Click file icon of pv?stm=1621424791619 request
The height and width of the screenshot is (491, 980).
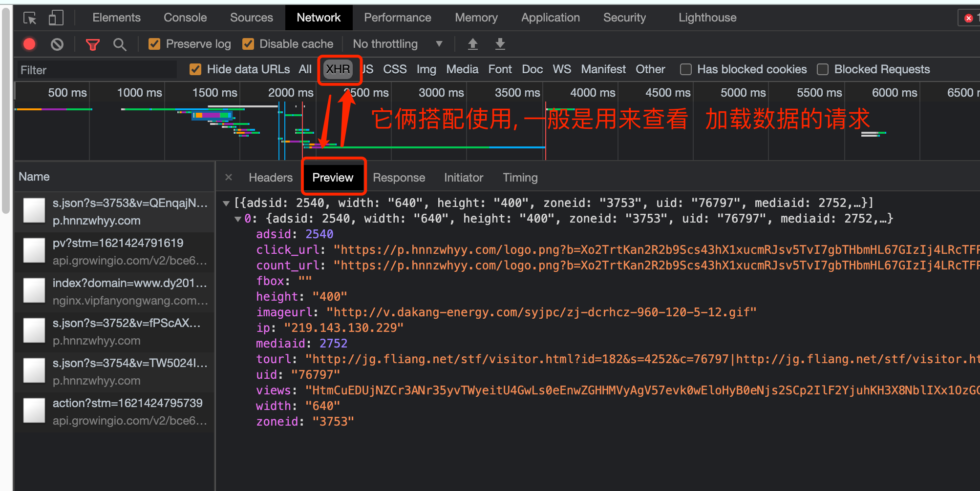34,251
